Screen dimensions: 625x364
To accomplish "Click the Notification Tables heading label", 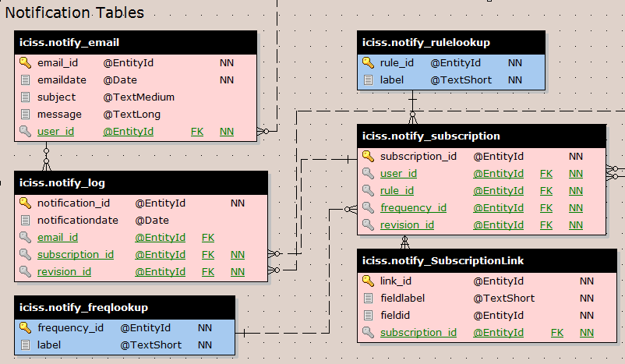I will 75,12.
